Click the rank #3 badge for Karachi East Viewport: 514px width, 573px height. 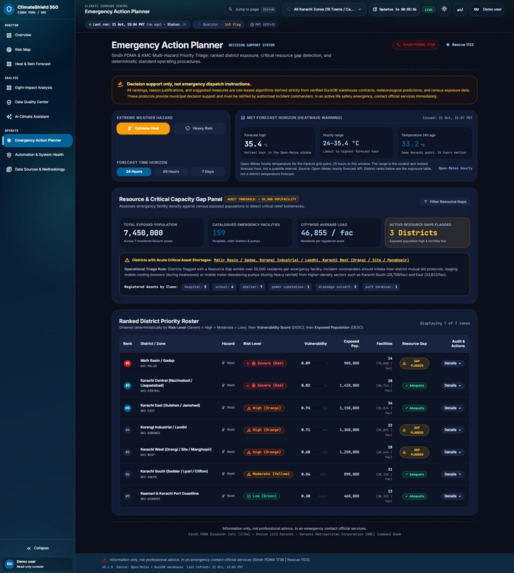(127, 408)
